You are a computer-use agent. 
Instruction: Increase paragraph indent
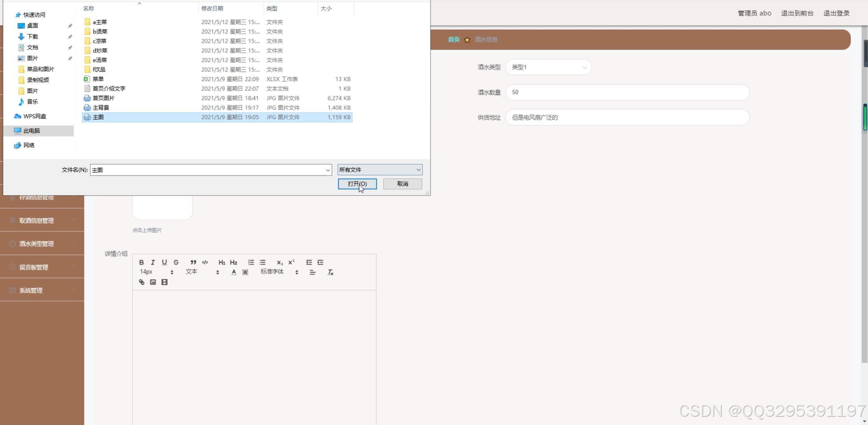320,262
